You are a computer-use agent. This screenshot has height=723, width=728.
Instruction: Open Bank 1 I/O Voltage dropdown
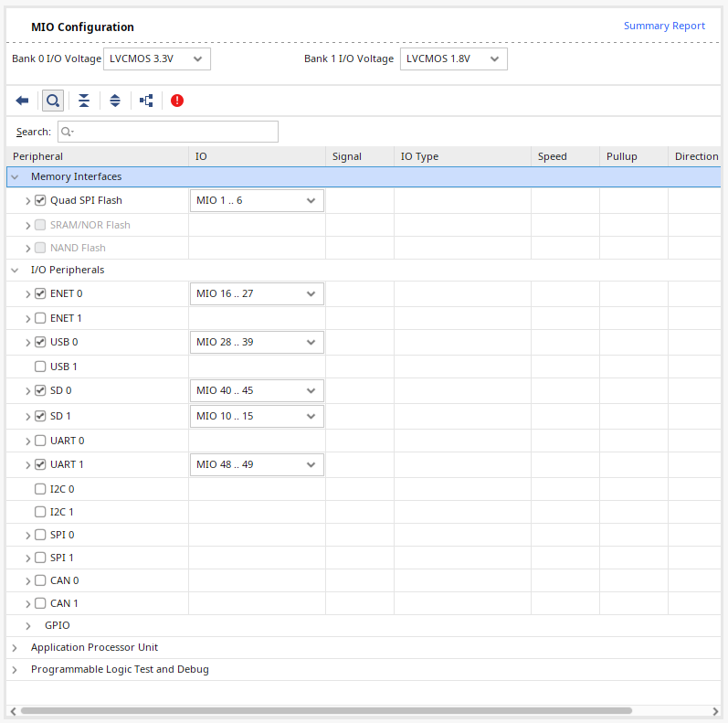[454, 59]
